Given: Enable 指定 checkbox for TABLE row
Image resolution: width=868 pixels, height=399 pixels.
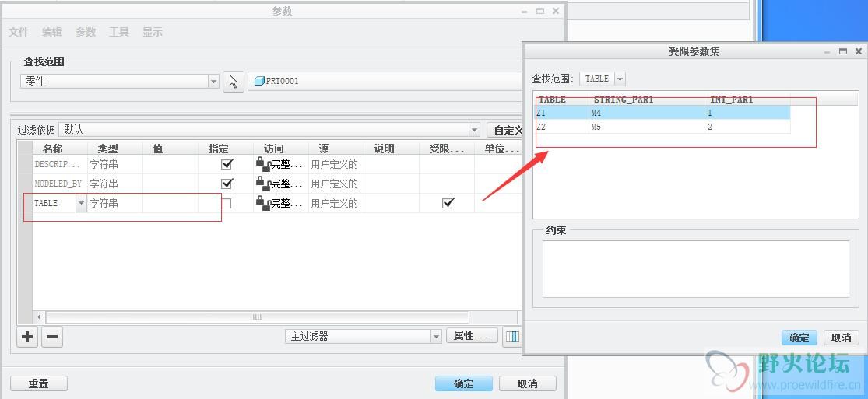Looking at the screenshot, I should coord(227,203).
